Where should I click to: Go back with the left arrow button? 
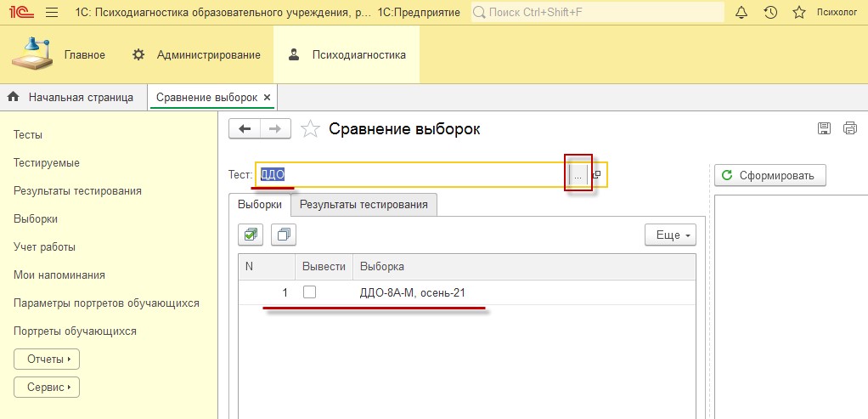pos(244,129)
